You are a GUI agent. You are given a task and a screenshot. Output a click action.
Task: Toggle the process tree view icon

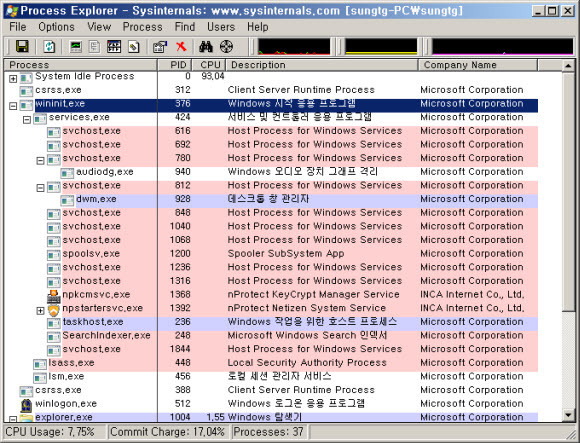(95, 47)
